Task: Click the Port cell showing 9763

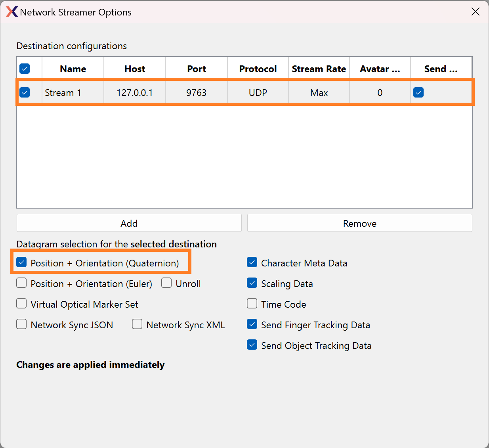Action: (197, 93)
